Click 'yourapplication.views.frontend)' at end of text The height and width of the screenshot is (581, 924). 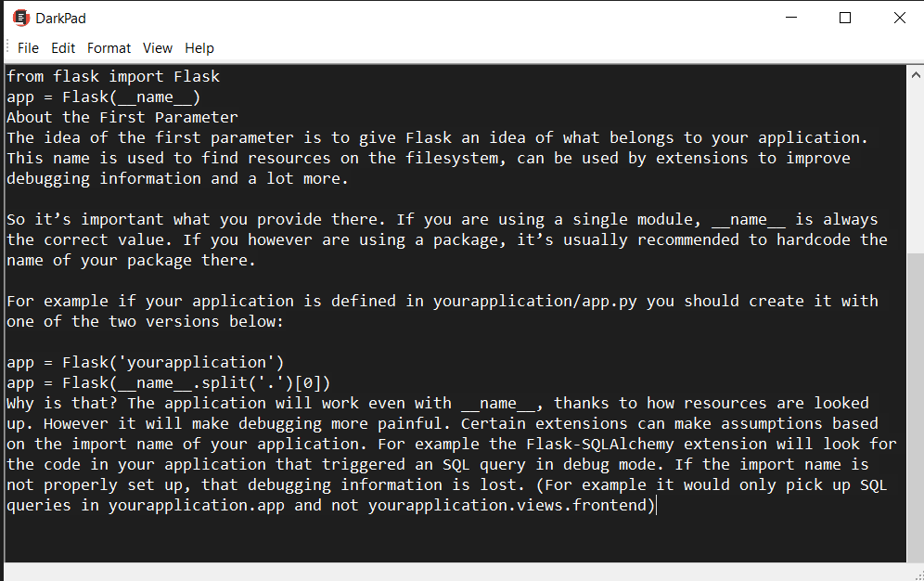[511, 506]
